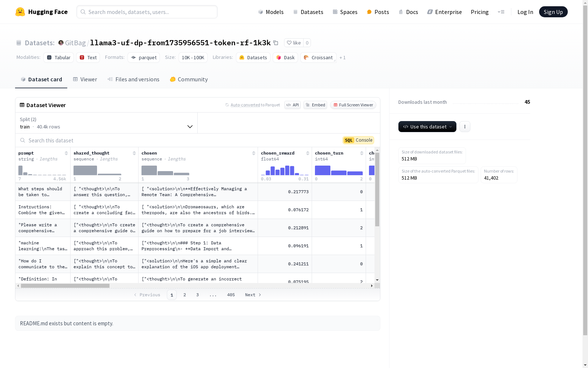Click the SQL Console button
This screenshot has width=588, height=368.
(x=358, y=140)
